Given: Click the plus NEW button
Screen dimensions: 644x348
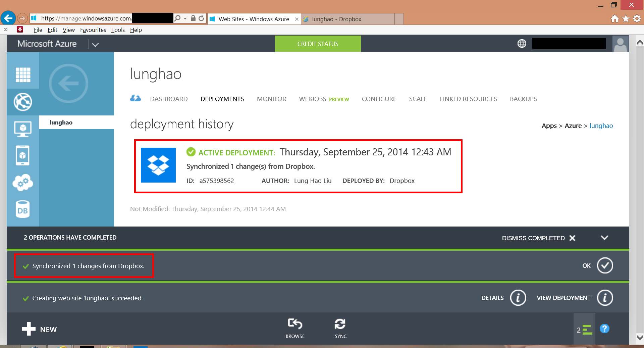Looking at the screenshot, I should coord(39,329).
